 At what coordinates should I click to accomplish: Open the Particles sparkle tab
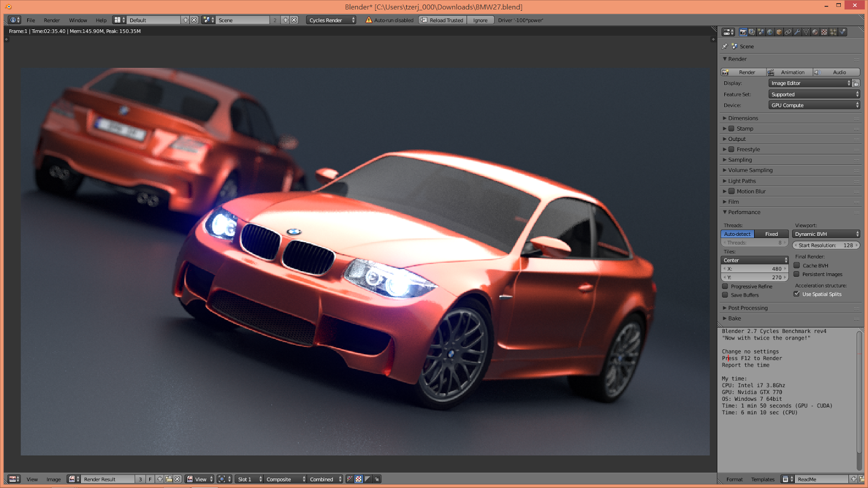(833, 32)
